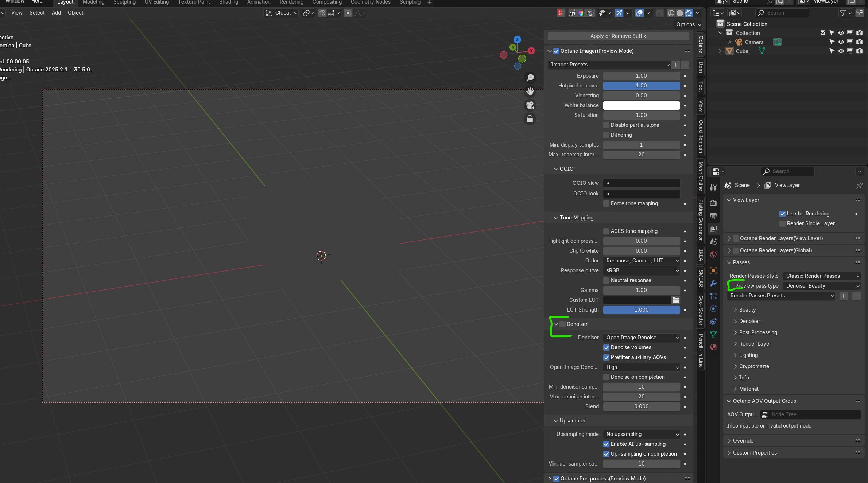This screenshot has height=483, width=868.
Task: Open Preview pass type Denoiser Beauty dropdown
Action: [822, 286]
